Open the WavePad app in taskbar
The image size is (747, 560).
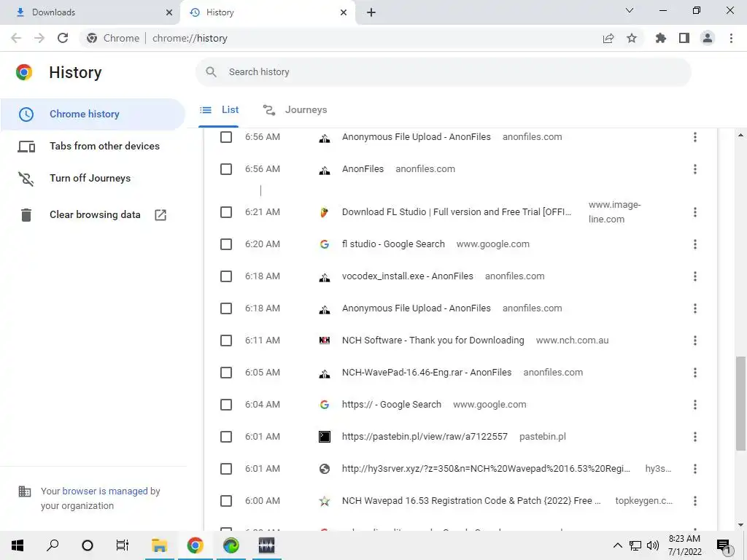click(x=266, y=545)
